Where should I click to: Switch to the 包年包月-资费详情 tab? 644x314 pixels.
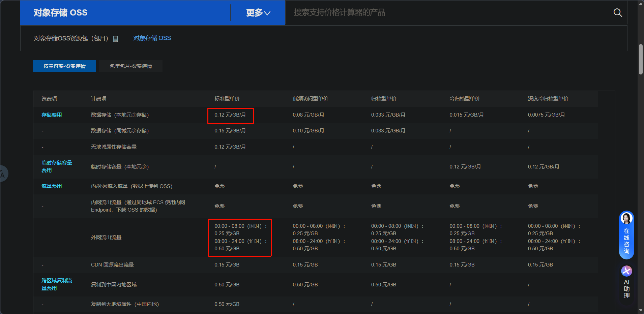131,66
